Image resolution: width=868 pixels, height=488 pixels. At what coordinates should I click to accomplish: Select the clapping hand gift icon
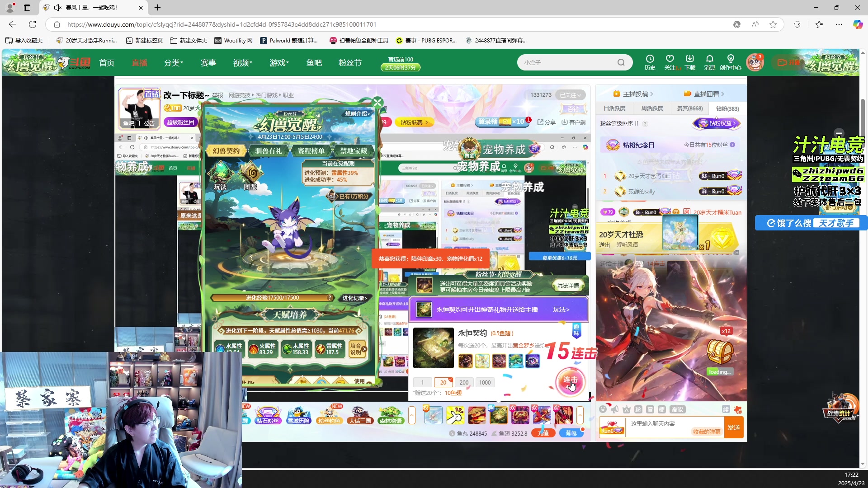[455, 415]
